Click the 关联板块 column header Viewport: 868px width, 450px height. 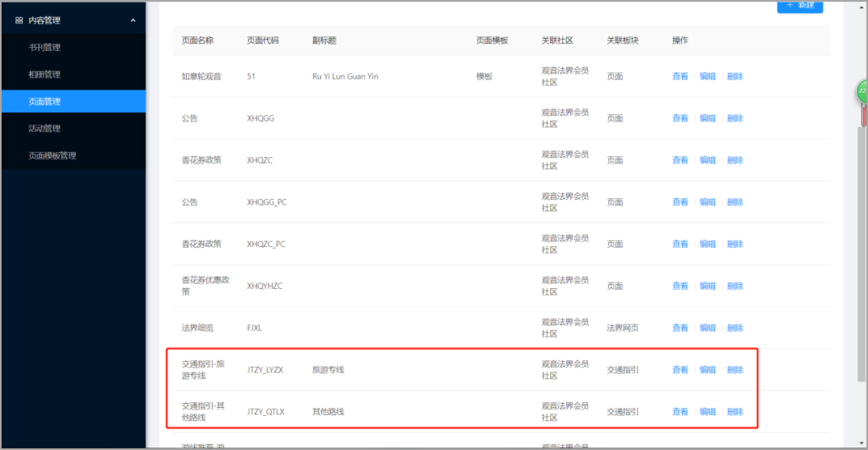623,40
